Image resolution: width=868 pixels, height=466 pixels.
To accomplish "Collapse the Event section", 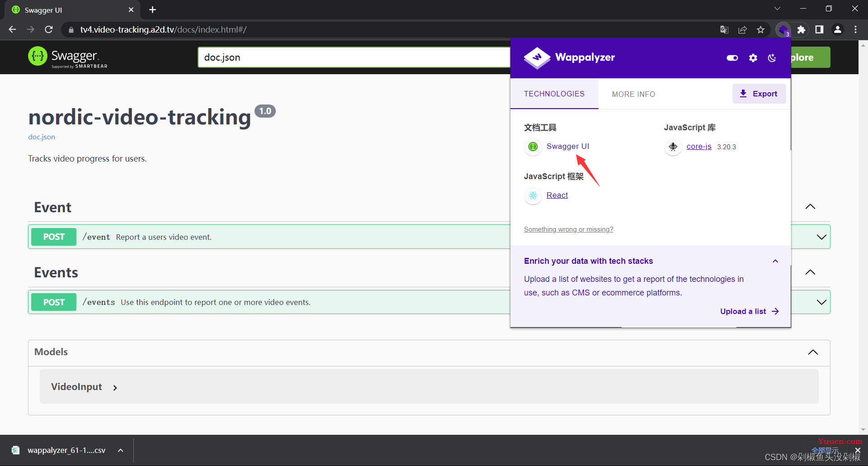I will [x=810, y=207].
